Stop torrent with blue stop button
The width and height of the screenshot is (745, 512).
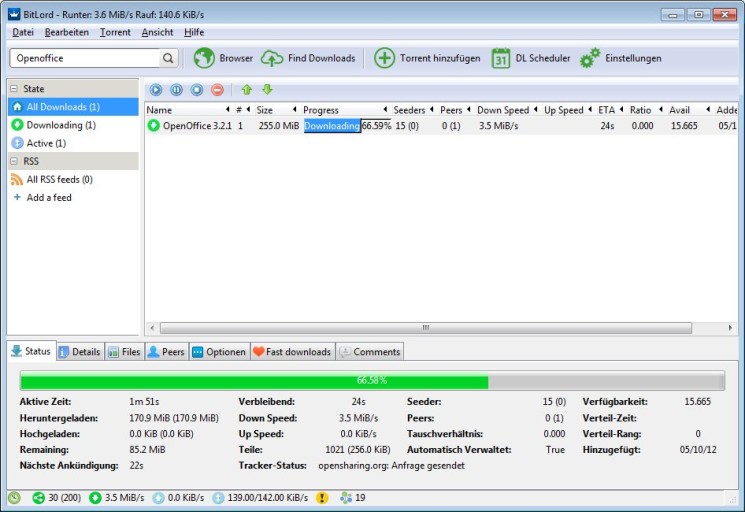click(x=197, y=89)
